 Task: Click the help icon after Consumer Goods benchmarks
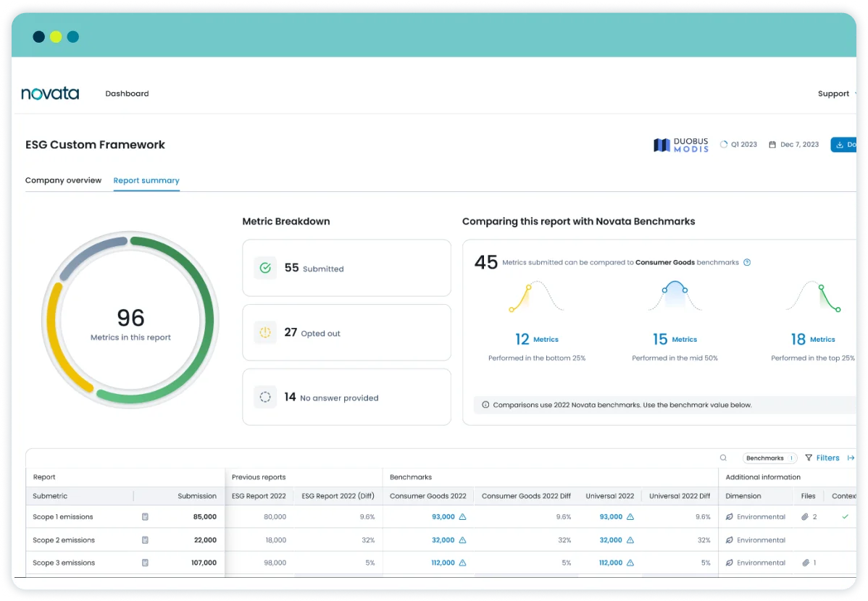point(747,262)
